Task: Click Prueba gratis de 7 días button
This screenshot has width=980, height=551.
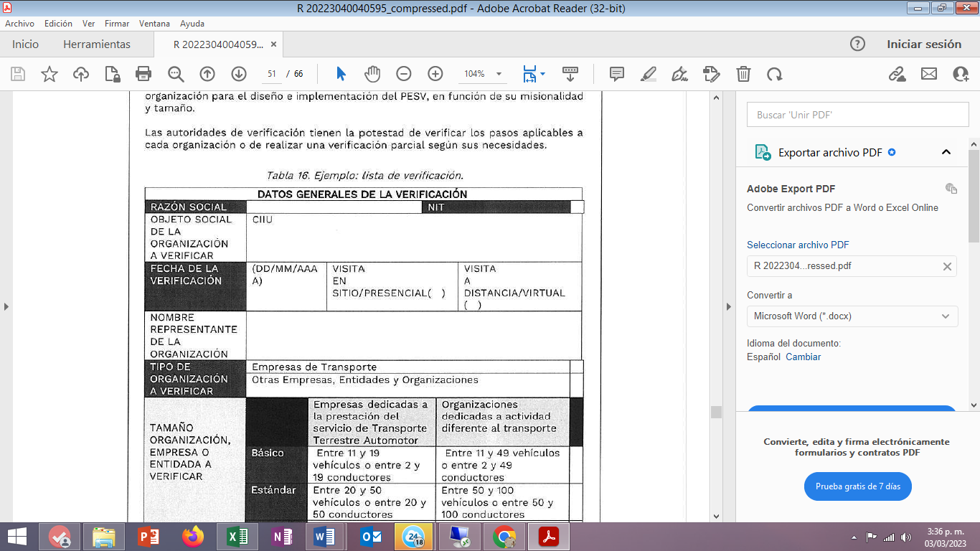Action: (857, 486)
